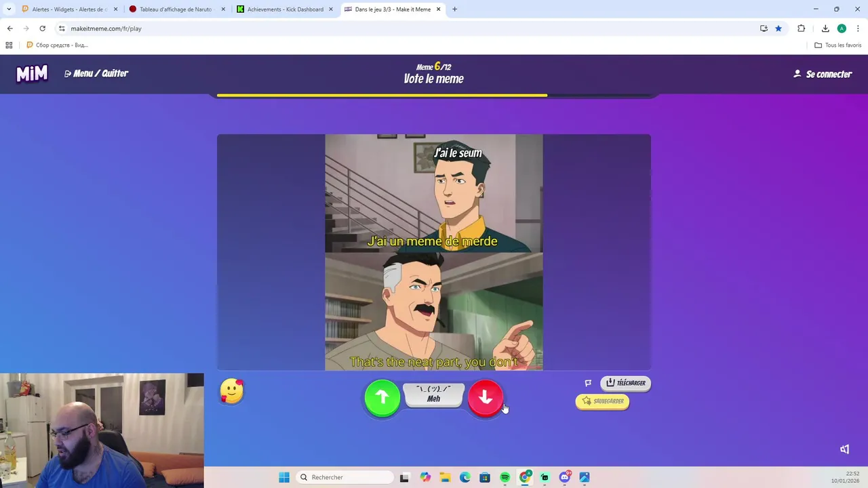
Task: Upvote the meme with green arrow
Action: click(x=382, y=398)
